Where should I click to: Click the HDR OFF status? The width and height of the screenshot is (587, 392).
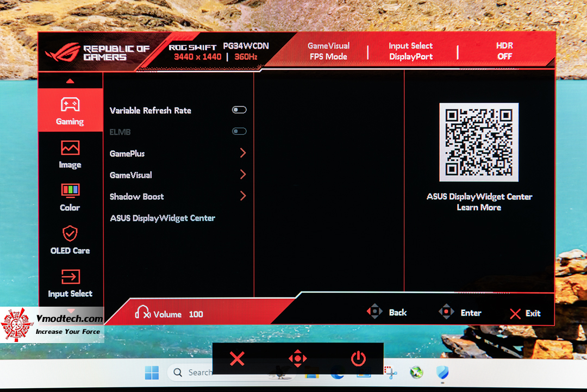[x=504, y=51]
